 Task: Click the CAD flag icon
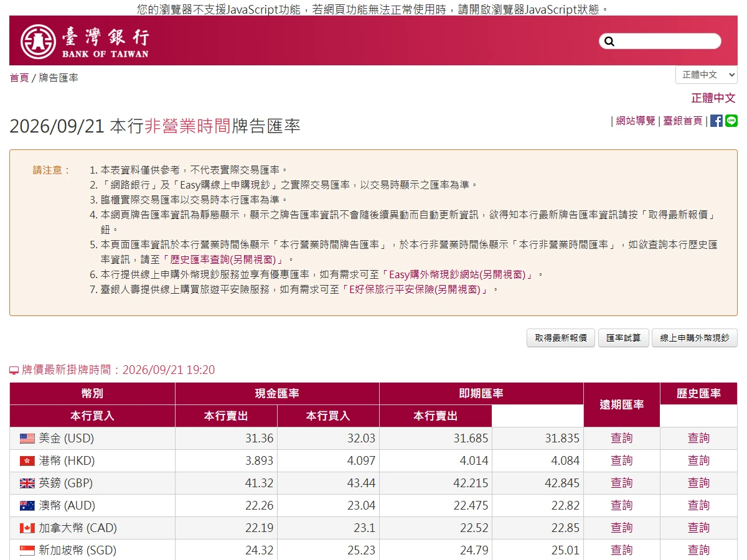27,528
